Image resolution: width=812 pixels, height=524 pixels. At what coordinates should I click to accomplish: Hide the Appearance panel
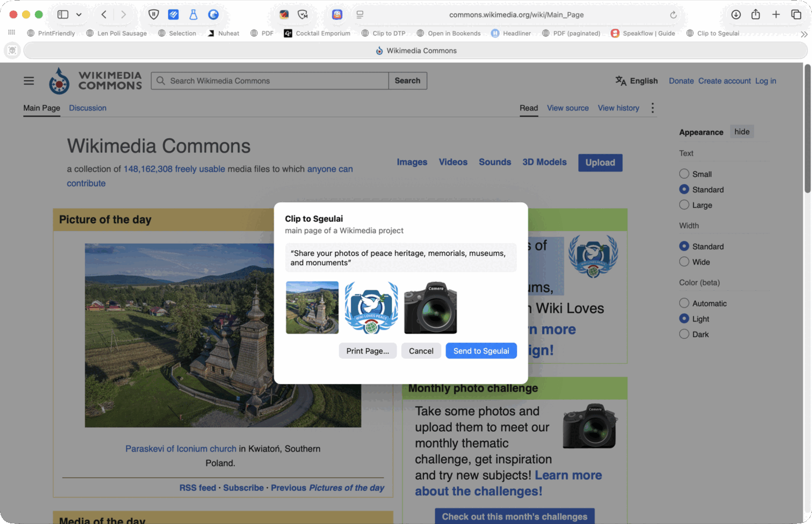pos(742,132)
